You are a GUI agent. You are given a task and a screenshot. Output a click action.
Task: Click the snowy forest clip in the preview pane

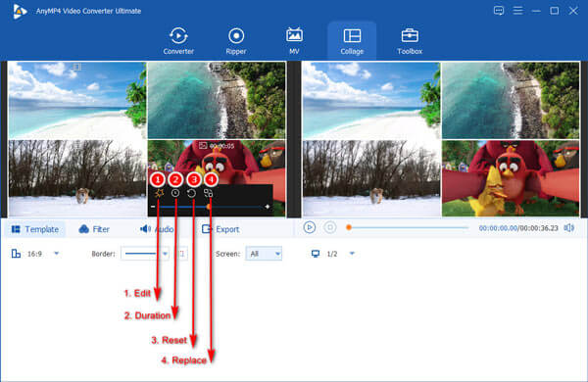coord(370,178)
